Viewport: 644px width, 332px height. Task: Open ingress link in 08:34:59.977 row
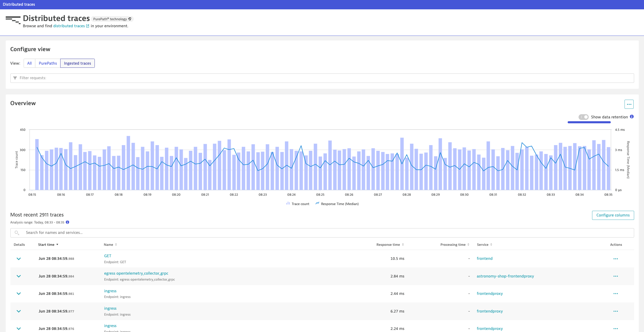click(110, 308)
